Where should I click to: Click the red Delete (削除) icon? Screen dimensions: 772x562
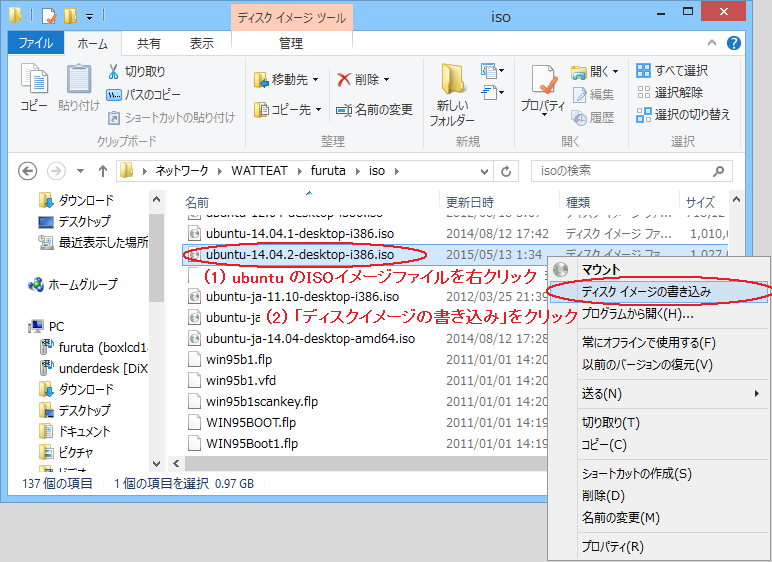point(344,79)
